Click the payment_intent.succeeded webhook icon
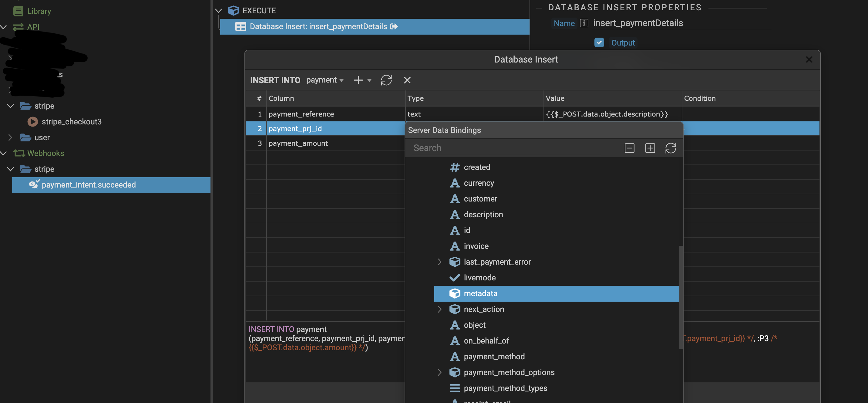The image size is (868, 403). pyautogui.click(x=34, y=184)
